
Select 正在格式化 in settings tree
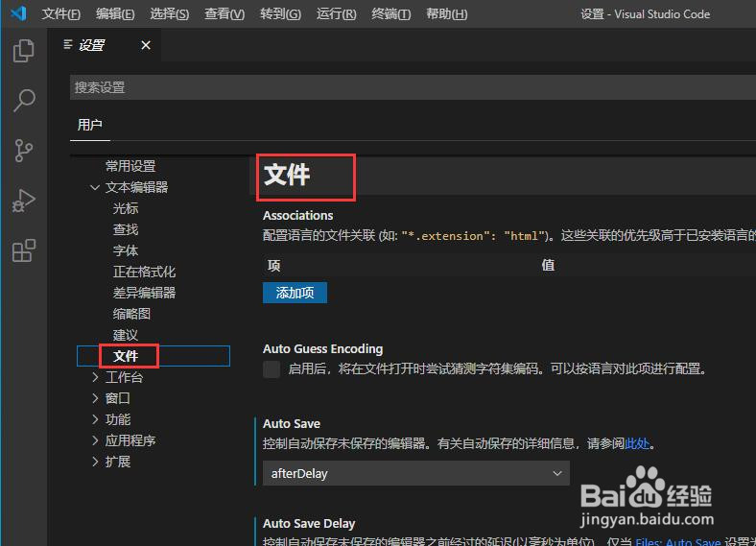click(144, 272)
